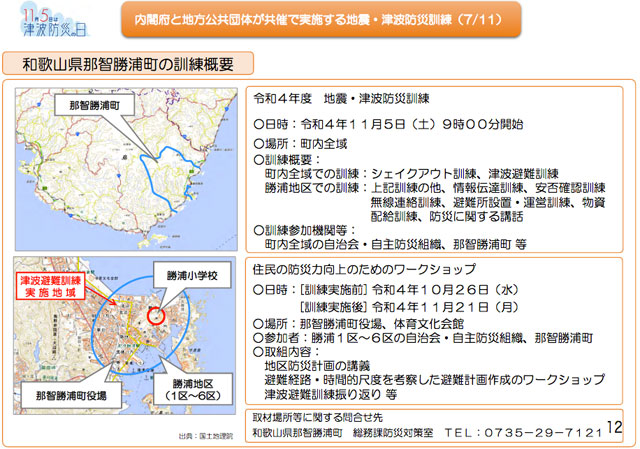Image resolution: width=640 pixels, height=449 pixels.
Task: Select the line [訓練実施後] 令和４年１１月２１日（月）
Action: point(409,307)
